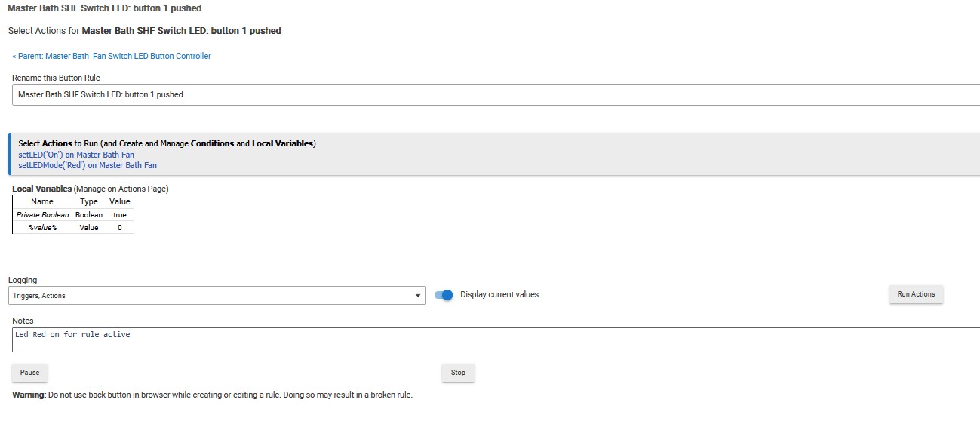Open the Select Actions to Run section

(167, 143)
